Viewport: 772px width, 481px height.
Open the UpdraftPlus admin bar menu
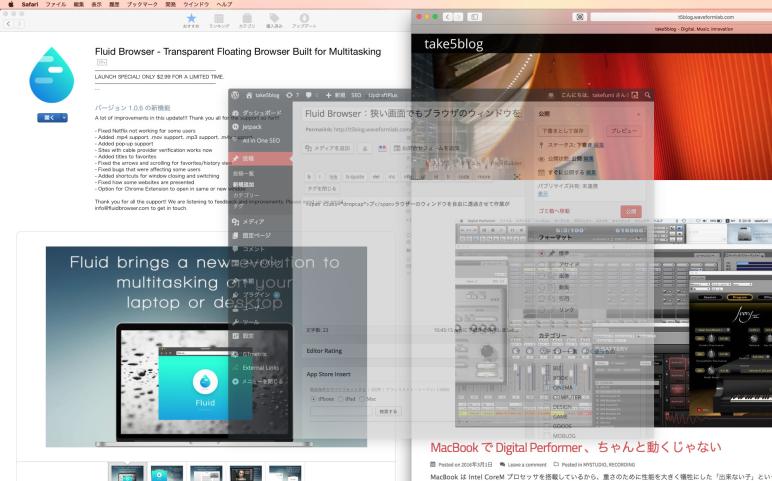coord(383,95)
